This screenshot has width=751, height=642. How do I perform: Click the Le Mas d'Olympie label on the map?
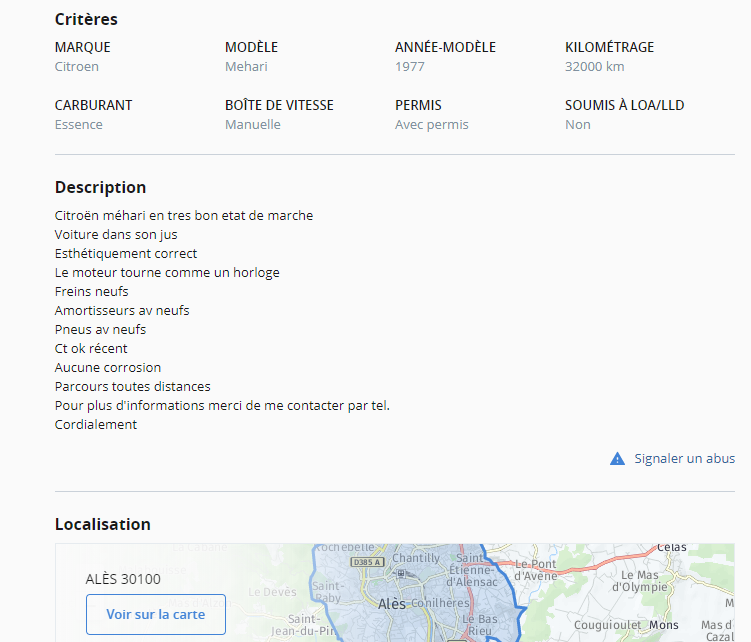click(x=640, y=581)
